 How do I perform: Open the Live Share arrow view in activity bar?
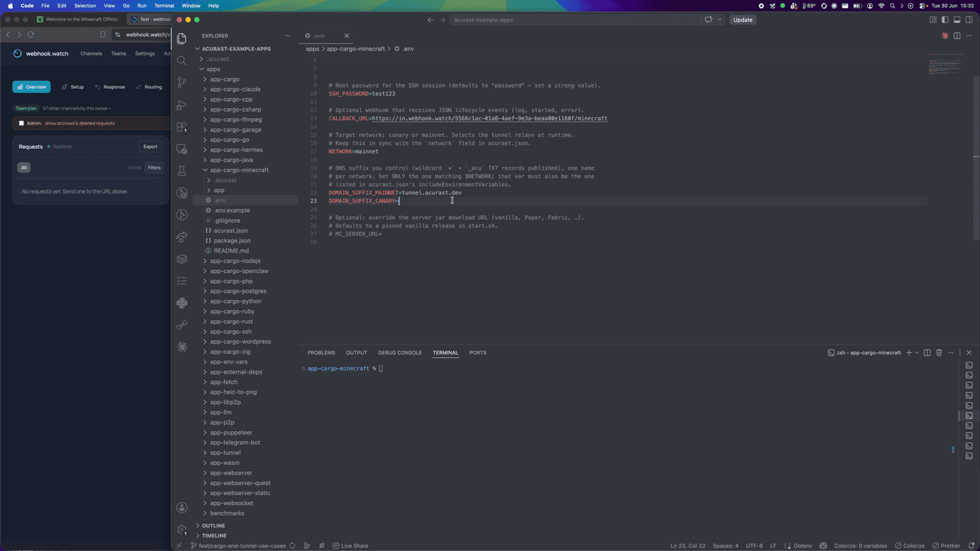point(182,237)
